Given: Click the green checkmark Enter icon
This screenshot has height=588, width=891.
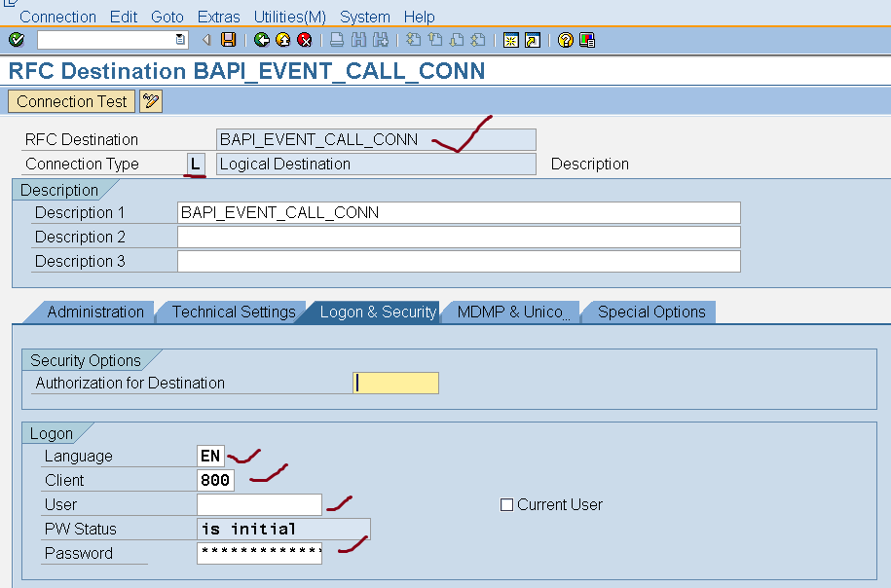Looking at the screenshot, I should pyautogui.click(x=17, y=40).
